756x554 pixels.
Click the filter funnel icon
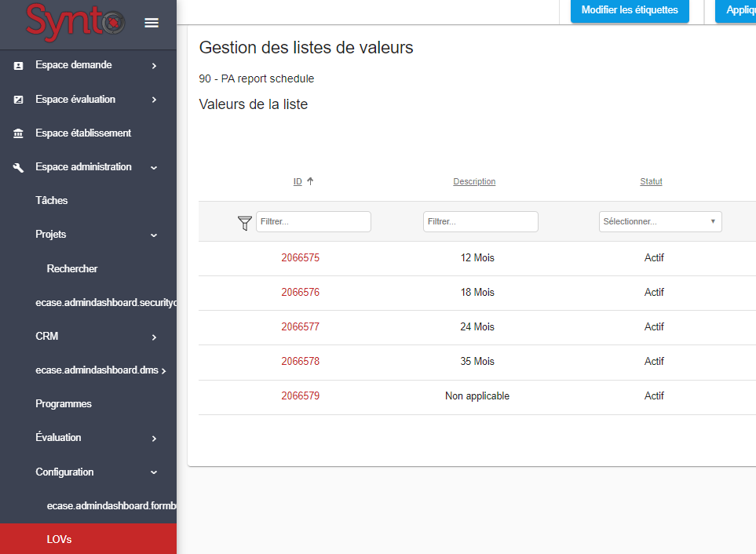[x=244, y=223]
